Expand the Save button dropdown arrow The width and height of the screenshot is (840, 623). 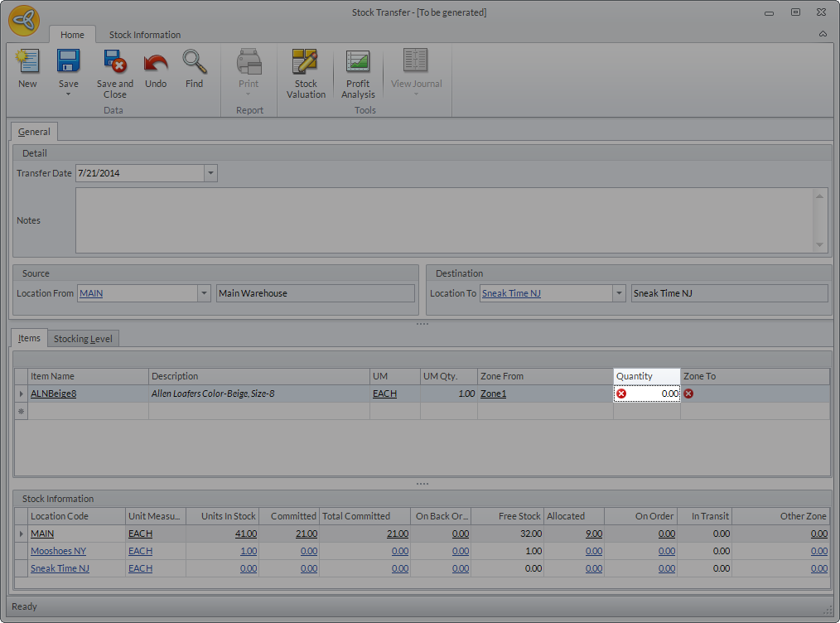coord(68,94)
